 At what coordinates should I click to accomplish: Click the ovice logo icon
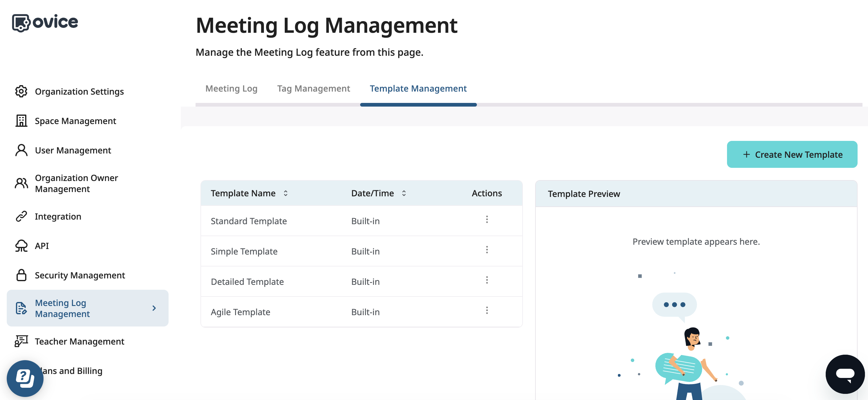(21, 23)
